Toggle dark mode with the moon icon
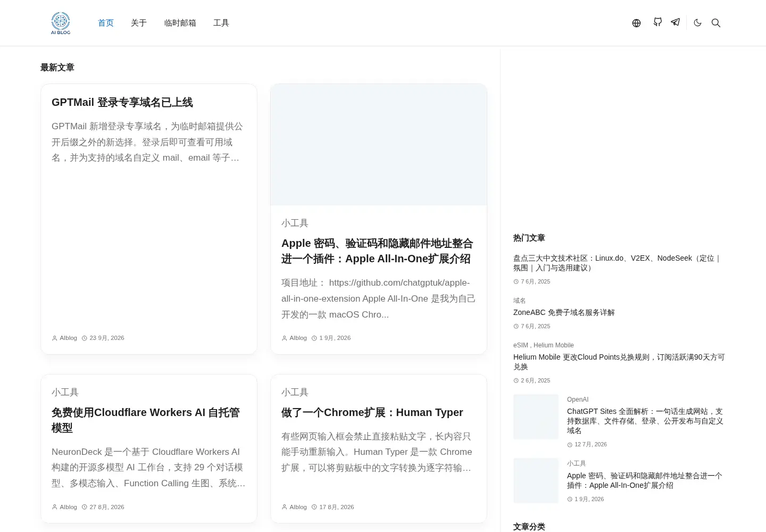Viewport: 766px width, 532px height. point(698,23)
